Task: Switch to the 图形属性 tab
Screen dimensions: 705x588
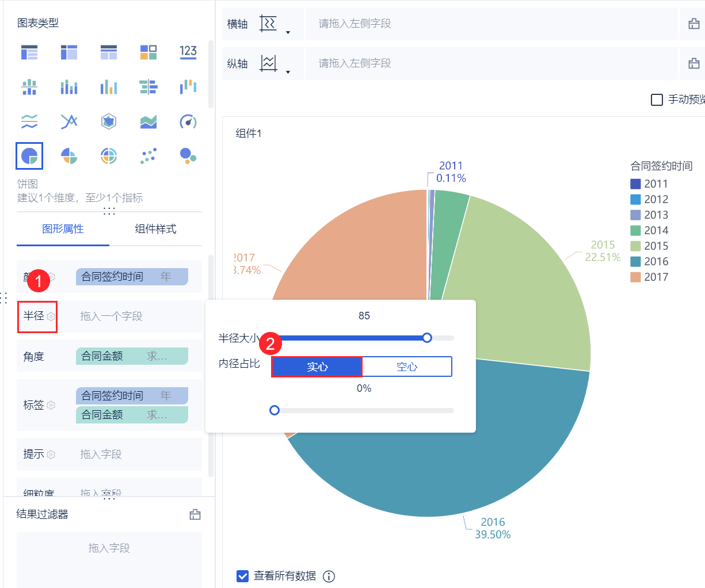Action: (x=63, y=229)
